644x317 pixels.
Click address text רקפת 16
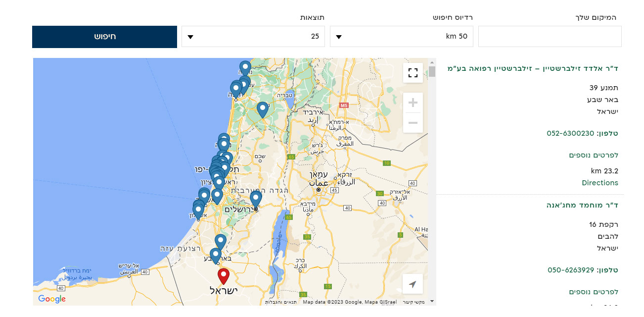coord(604,225)
